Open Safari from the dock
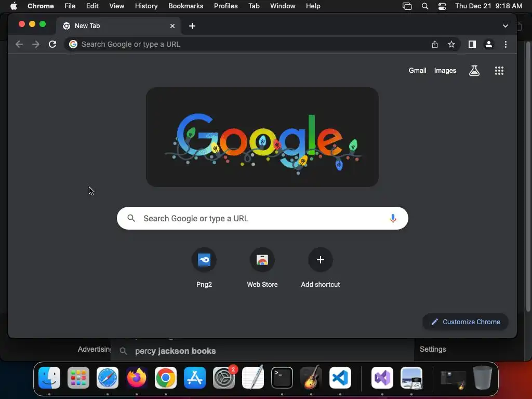The image size is (532, 399). tap(108, 378)
